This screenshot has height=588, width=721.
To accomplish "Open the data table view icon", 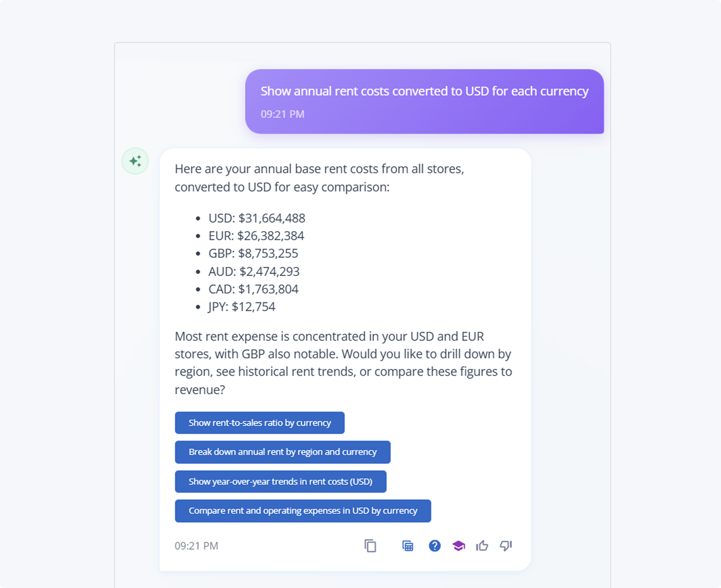I will (408, 546).
